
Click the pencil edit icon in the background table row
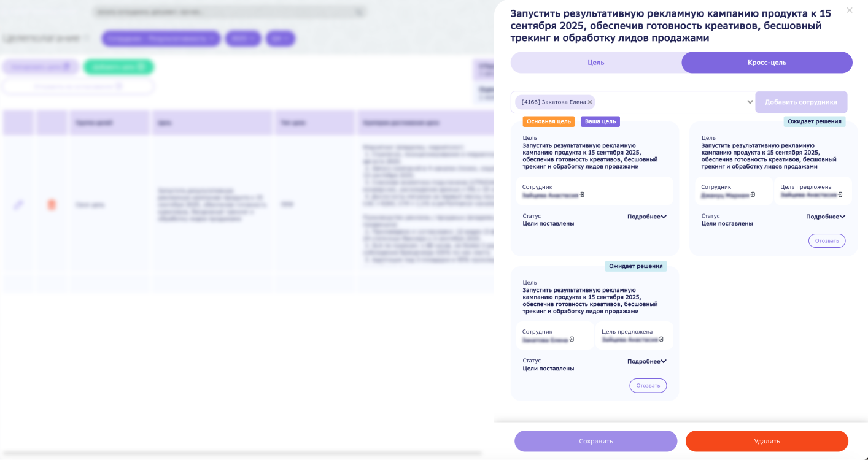(18, 204)
